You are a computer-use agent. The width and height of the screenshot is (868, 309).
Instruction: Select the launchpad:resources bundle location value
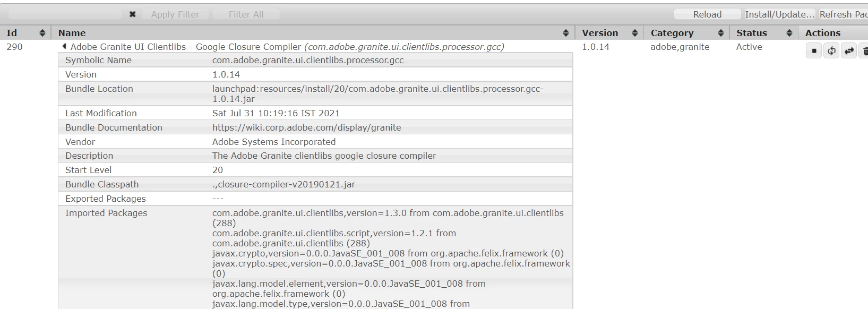pos(377,93)
